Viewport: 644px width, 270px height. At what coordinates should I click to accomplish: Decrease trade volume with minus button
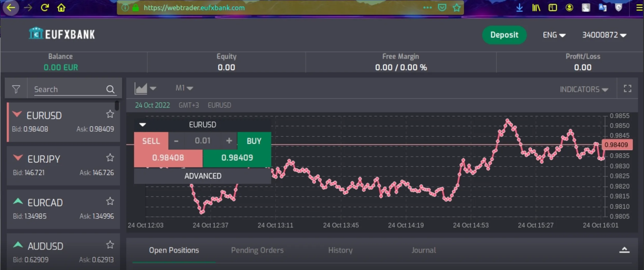pos(176,141)
